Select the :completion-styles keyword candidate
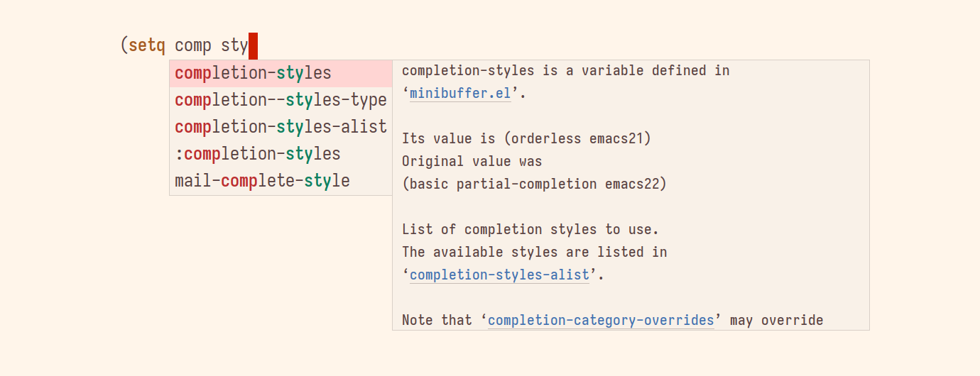This screenshot has width=980, height=376. [x=258, y=154]
